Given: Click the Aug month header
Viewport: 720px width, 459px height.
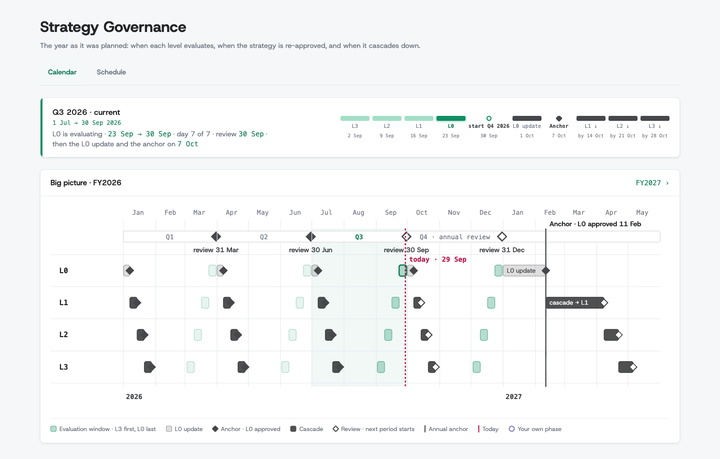Looking at the screenshot, I should [358, 213].
